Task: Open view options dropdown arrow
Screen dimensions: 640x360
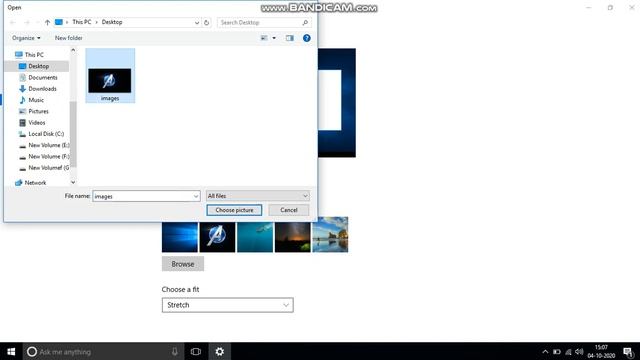Action: pos(274,38)
